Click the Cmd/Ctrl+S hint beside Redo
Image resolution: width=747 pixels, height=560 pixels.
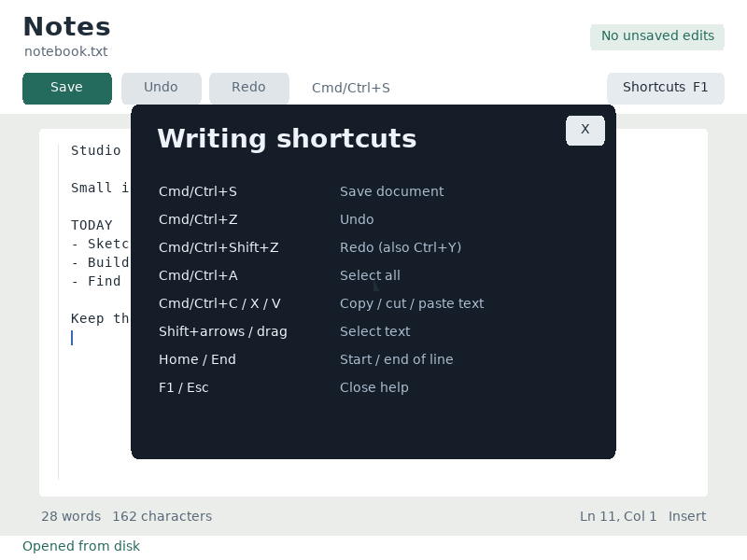(x=351, y=88)
